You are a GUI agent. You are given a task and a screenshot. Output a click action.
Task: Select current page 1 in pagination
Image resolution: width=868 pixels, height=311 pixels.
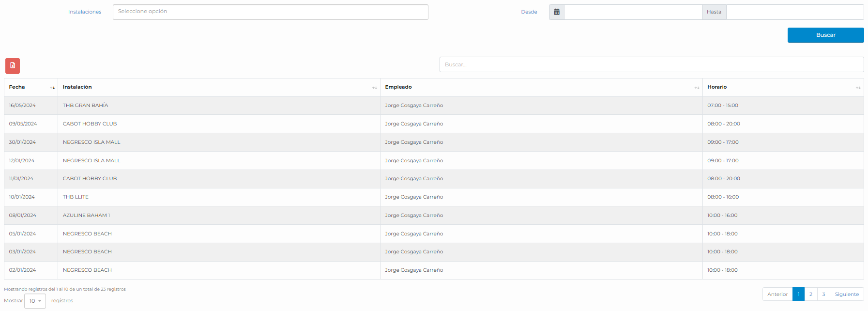point(799,294)
